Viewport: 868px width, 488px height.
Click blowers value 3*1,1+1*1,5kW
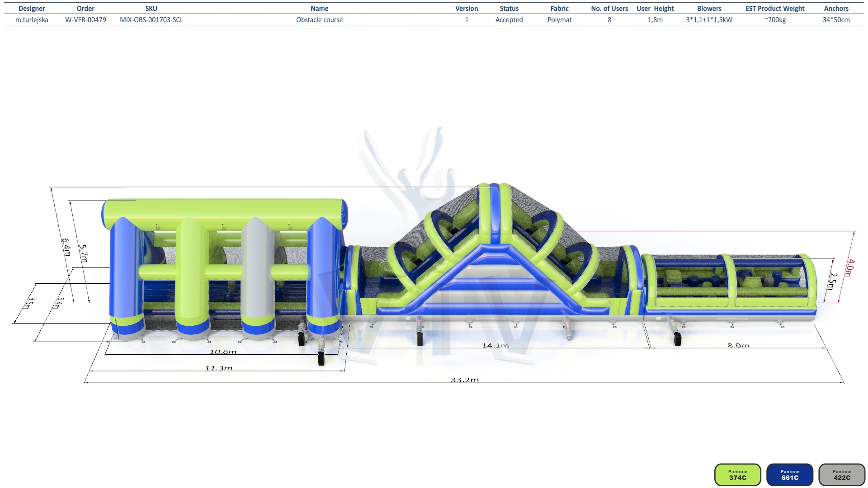click(709, 20)
